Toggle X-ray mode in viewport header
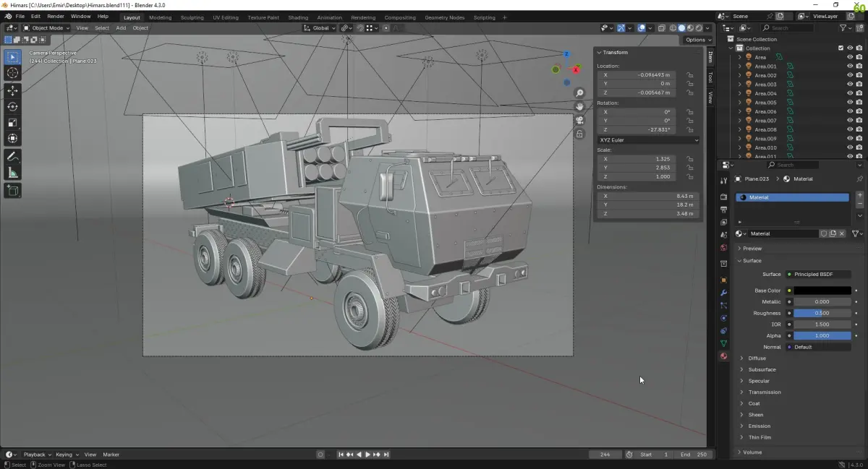The height and width of the screenshot is (469, 868). pyautogui.click(x=661, y=28)
